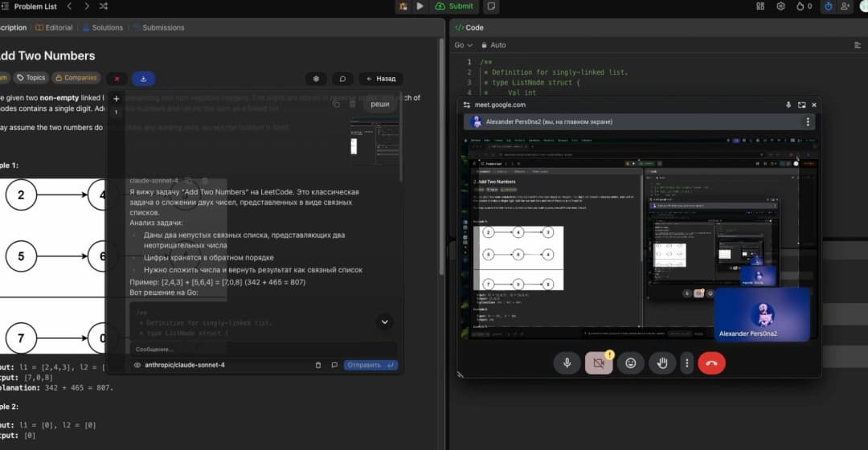Send the message with Отправить
This screenshot has width=868, height=450.
pyautogui.click(x=371, y=366)
